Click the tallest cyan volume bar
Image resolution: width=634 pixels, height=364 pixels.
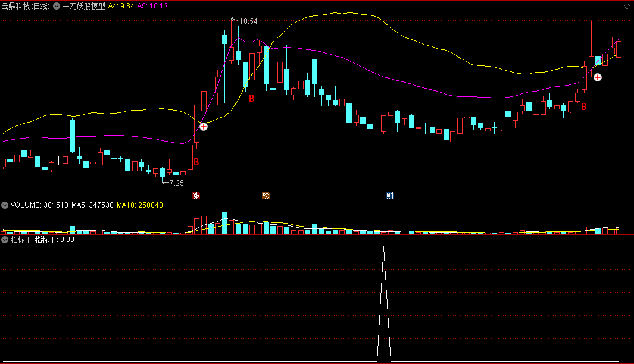pos(225,223)
